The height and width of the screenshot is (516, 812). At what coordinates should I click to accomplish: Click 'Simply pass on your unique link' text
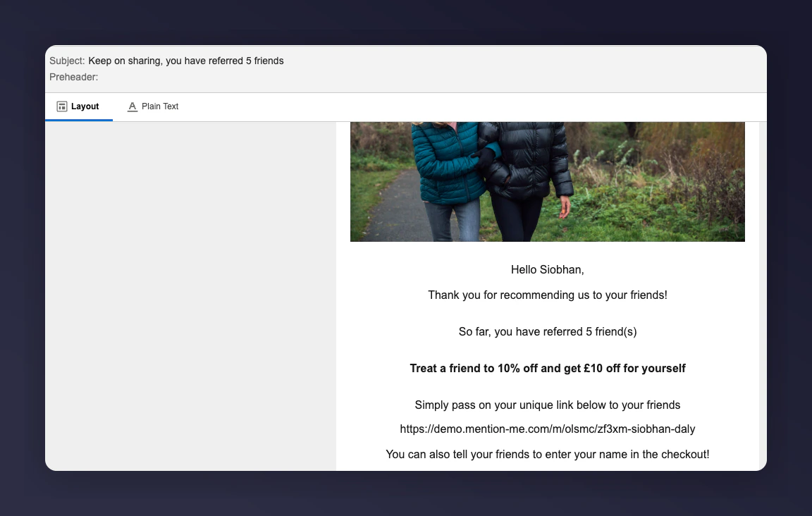point(548,405)
